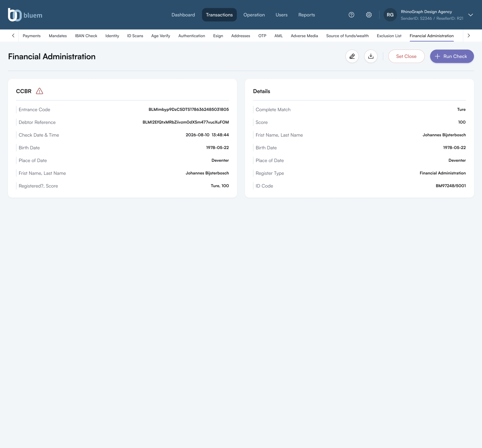This screenshot has width=482, height=448.
Task: Go to the Authentication tab
Action: [x=191, y=36]
